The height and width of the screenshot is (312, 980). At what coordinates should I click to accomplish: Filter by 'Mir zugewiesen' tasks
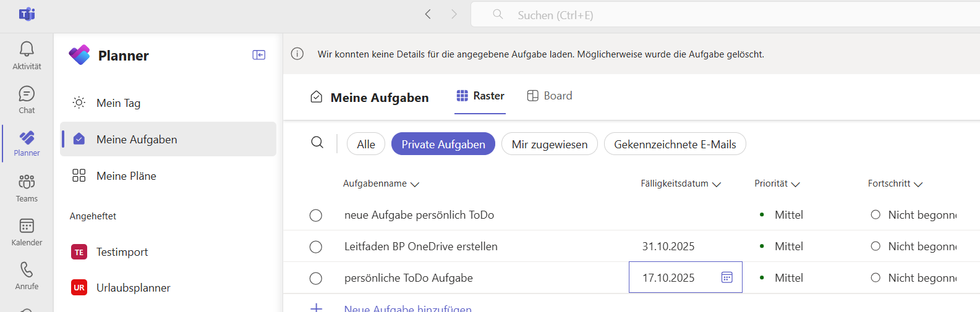[x=549, y=145]
